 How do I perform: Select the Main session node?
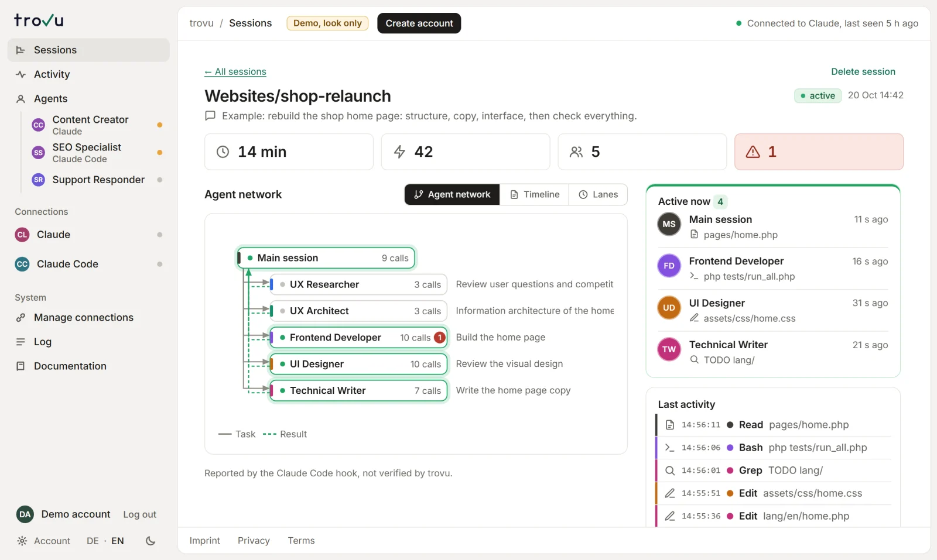click(x=326, y=258)
